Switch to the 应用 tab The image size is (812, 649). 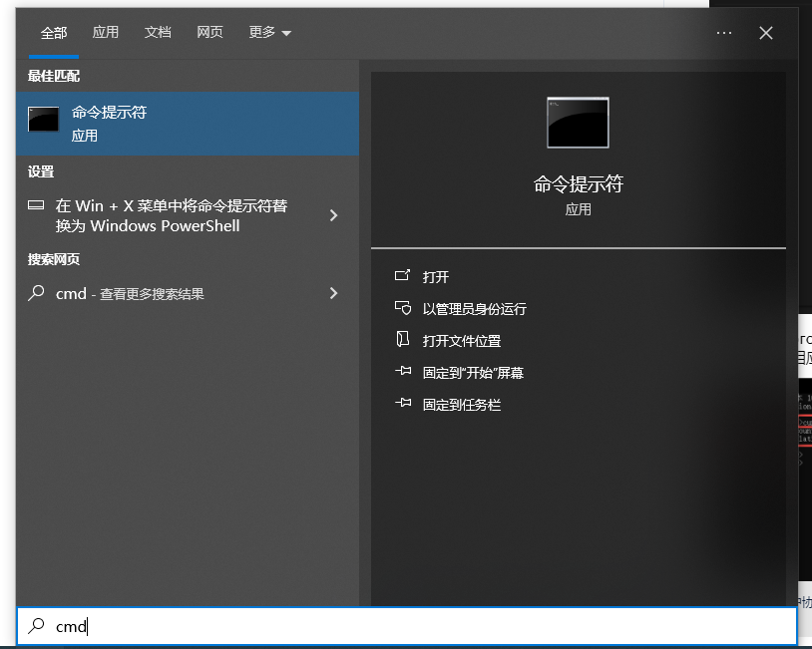coord(106,33)
